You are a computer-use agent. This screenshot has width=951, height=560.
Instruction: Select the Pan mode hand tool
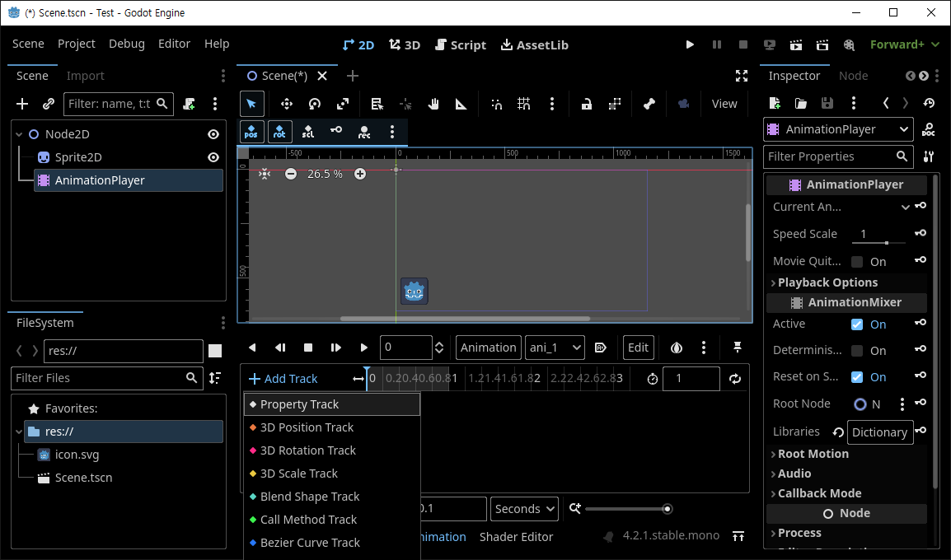433,104
